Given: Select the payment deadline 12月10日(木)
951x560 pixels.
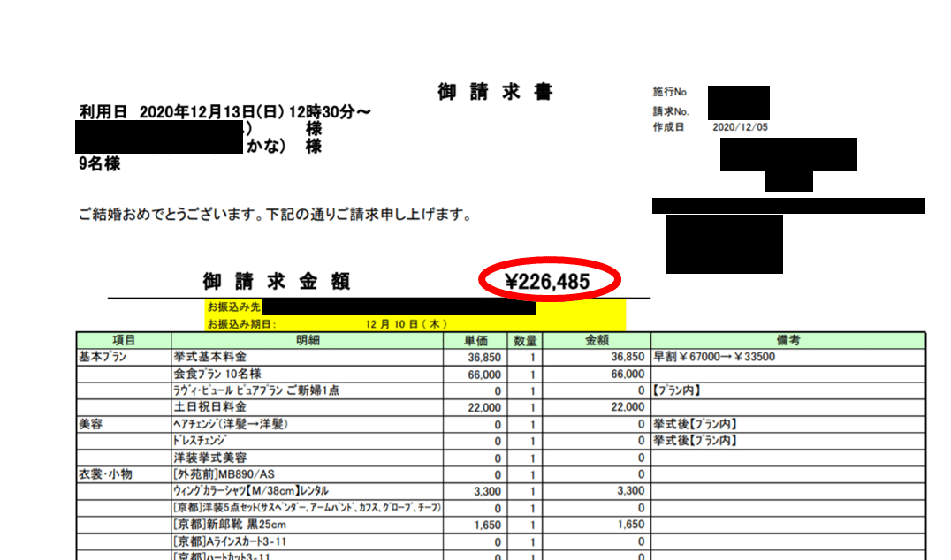Looking at the screenshot, I should point(407,324).
